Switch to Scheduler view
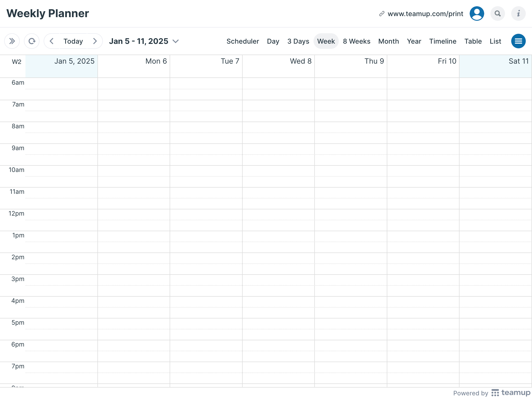 click(x=243, y=41)
